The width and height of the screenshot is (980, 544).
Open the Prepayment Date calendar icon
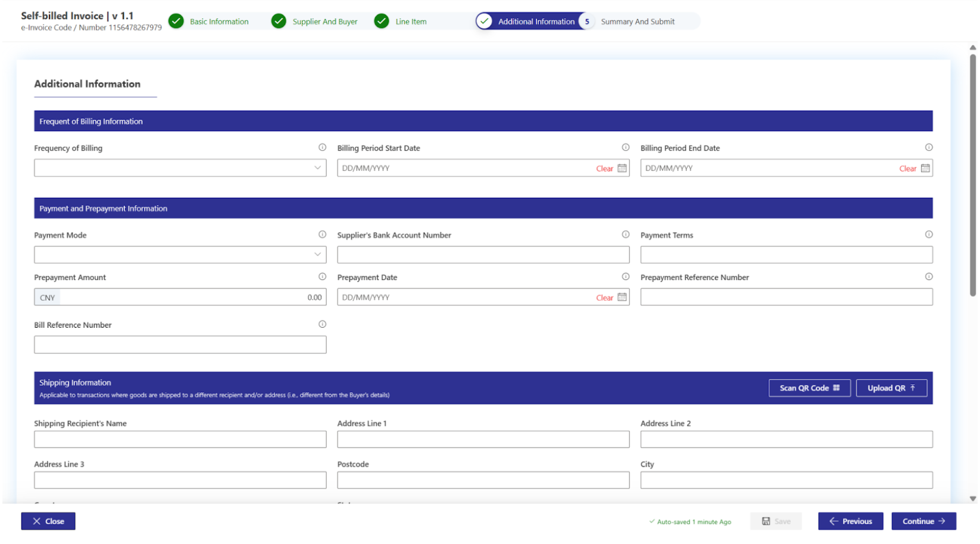622,297
